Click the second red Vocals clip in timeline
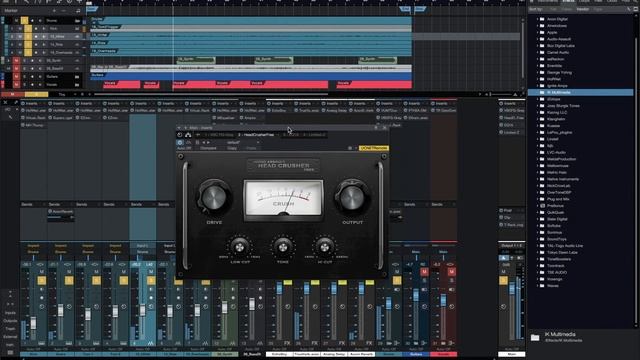This screenshot has height=360, width=640. click(150, 84)
